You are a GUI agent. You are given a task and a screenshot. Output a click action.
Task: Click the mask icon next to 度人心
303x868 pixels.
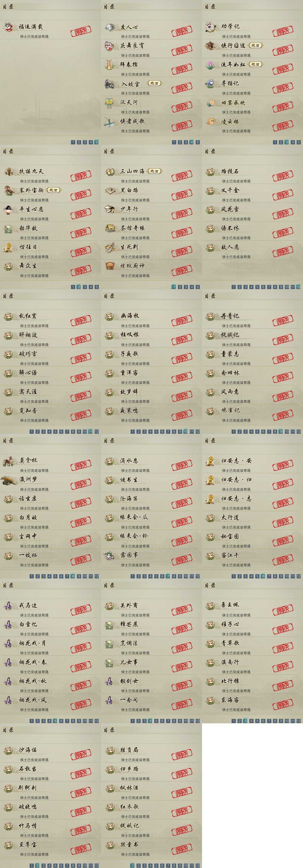110,27
